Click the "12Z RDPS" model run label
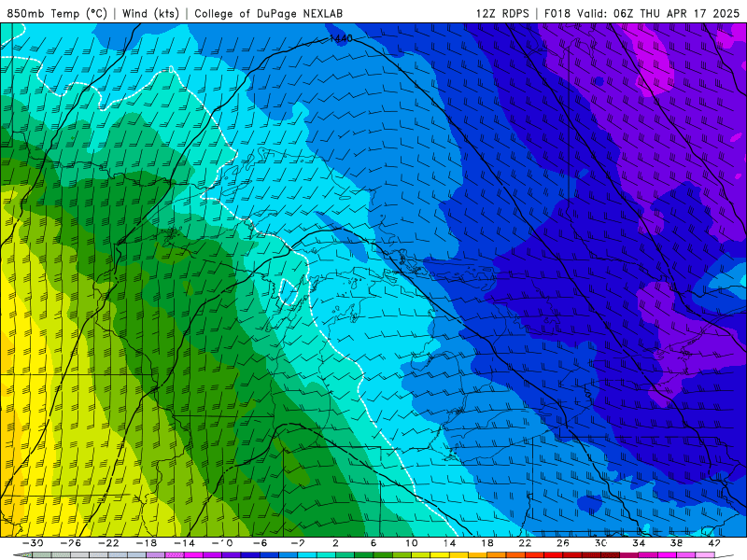The width and height of the screenshot is (747, 560). pyautogui.click(x=502, y=13)
